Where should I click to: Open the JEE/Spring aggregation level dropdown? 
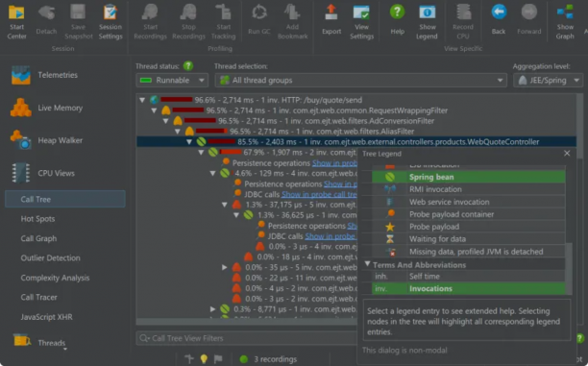pyautogui.click(x=548, y=81)
